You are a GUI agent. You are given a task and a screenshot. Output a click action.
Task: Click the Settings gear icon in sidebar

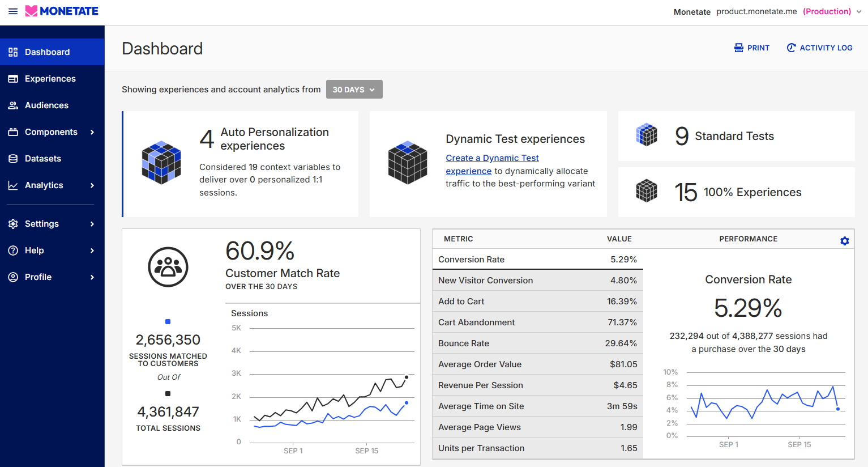[x=13, y=224]
